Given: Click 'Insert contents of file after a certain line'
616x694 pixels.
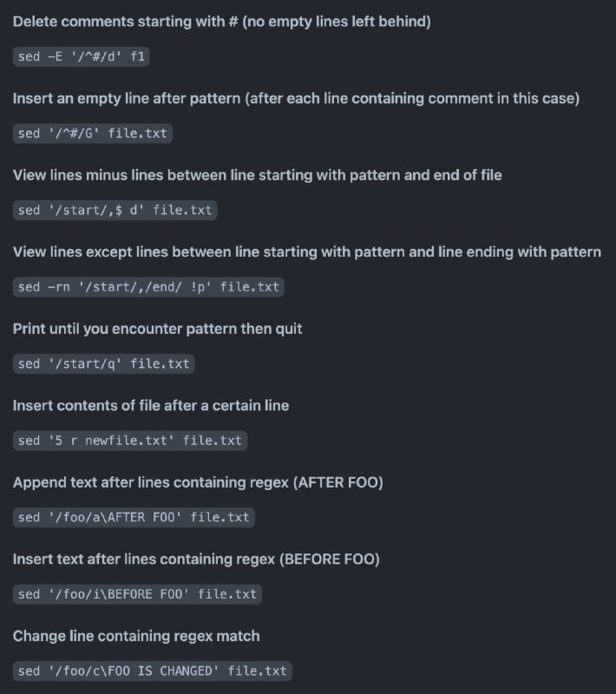Looking at the screenshot, I should (151, 405).
